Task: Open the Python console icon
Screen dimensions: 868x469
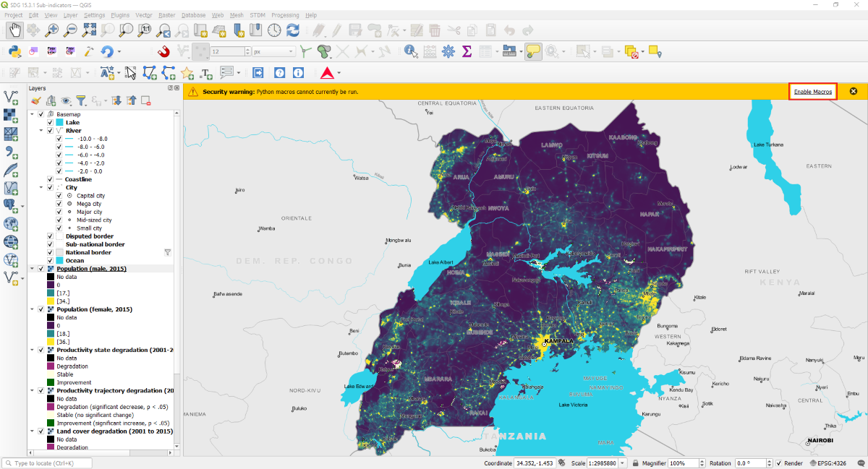Action: pyautogui.click(x=14, y=51)
